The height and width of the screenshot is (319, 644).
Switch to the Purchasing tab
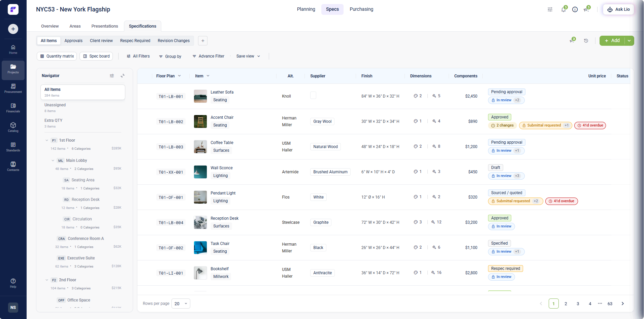tap(361, 9)
